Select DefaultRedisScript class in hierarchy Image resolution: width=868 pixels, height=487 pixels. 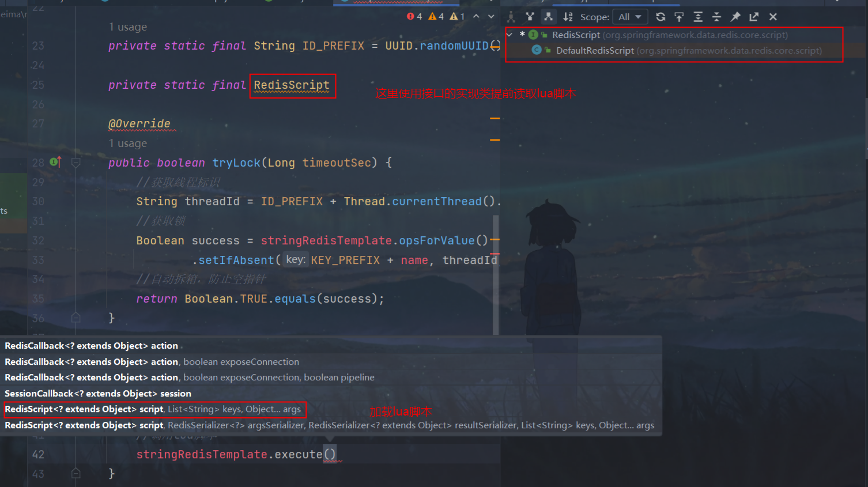point(689,51)
